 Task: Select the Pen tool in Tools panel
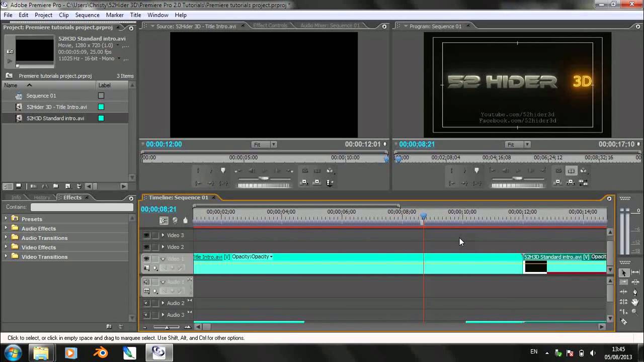tap(635, 292)
